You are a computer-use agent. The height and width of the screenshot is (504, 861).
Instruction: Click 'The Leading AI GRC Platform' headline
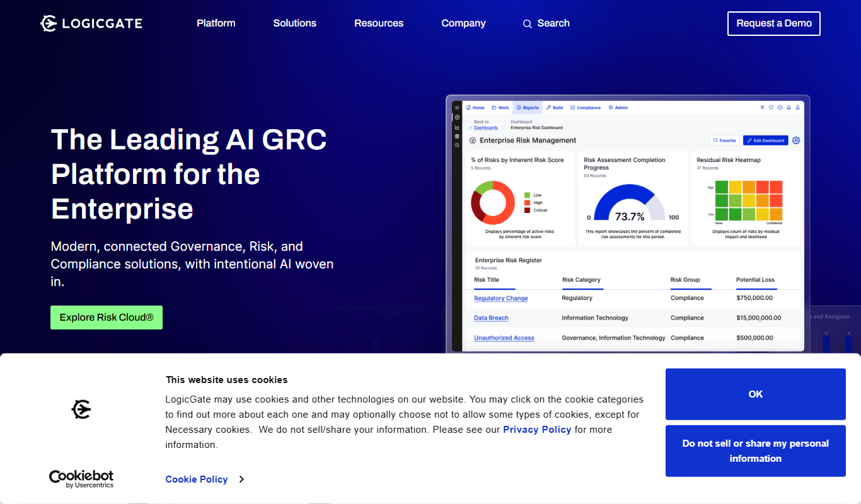[189, 174]
